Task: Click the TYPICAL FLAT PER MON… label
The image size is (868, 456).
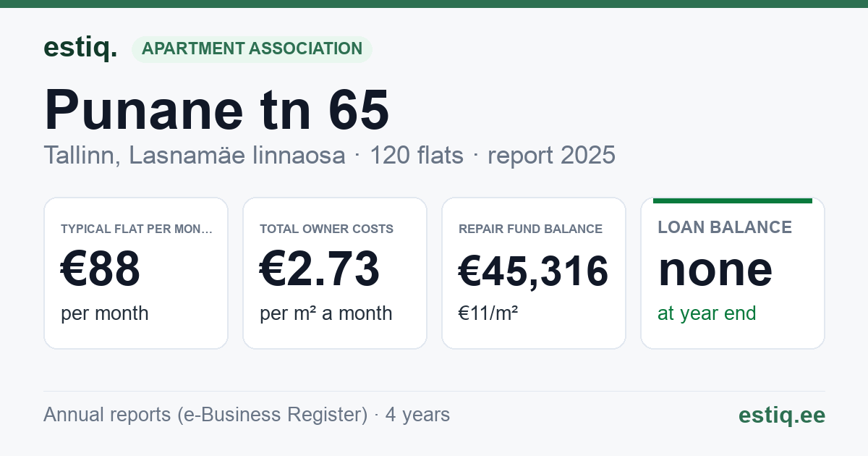Action: click(x=137, y=229)
